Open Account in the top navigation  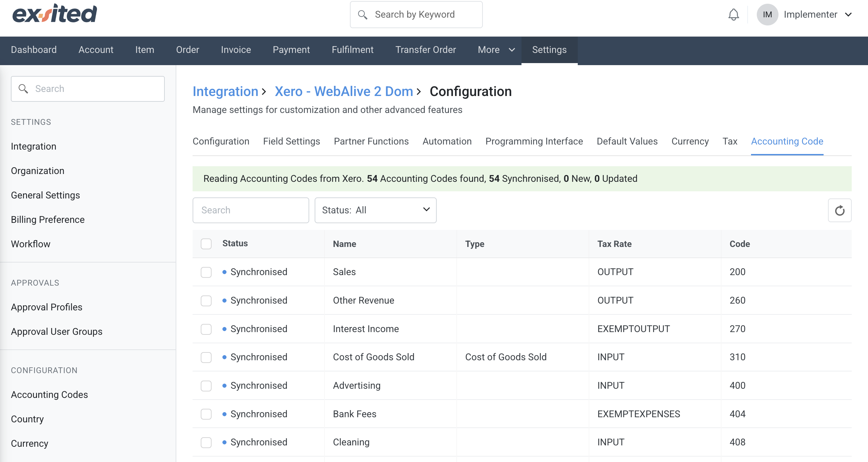(x=96, y=50)
